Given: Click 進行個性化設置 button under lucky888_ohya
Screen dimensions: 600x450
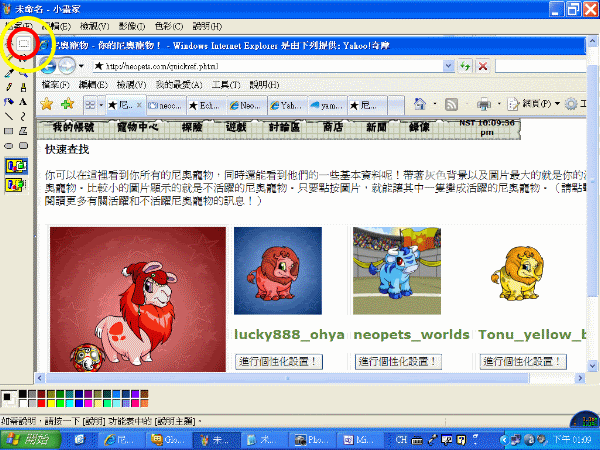Looking at the screenshot, I should click(279, 362).
